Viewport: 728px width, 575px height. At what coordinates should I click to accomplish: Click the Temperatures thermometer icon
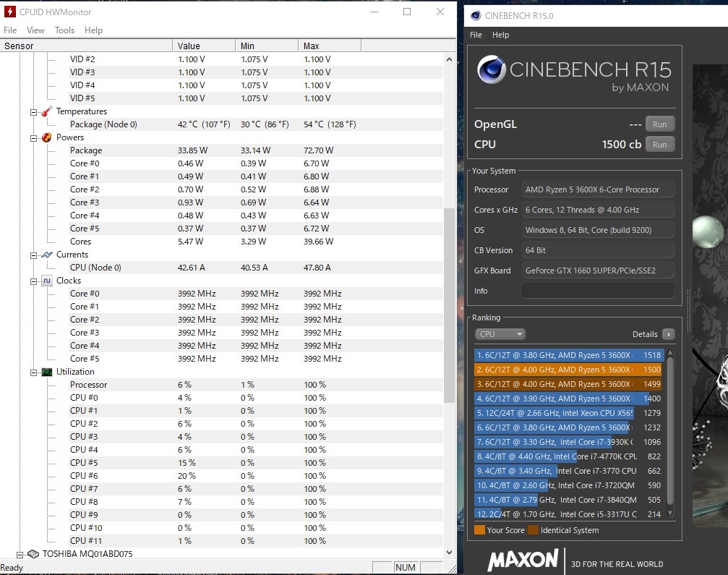pyautogui.click(x=46, y=111)
